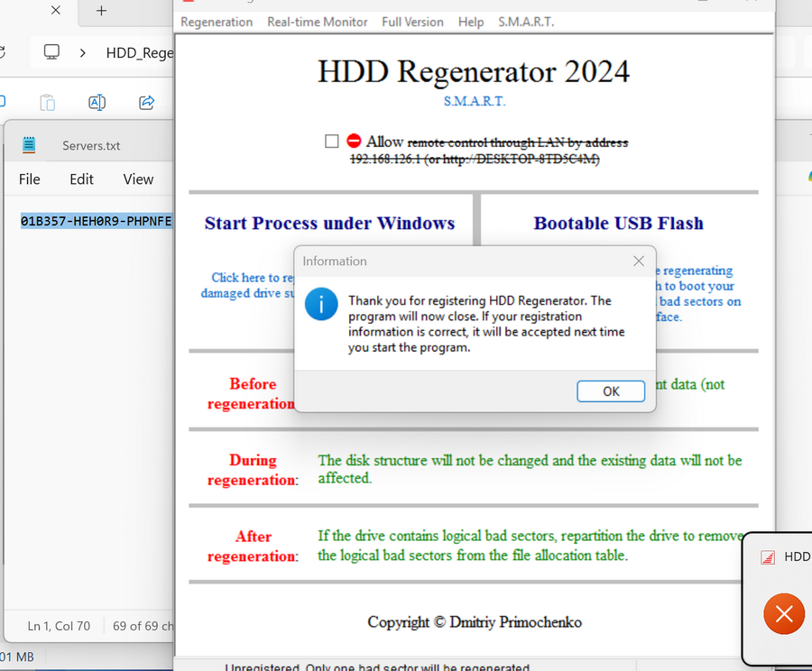Viewport: 812px width, 671px height.
Task: Select the Servers.txt tab in Notepad
Action: (x=90, y=146)
